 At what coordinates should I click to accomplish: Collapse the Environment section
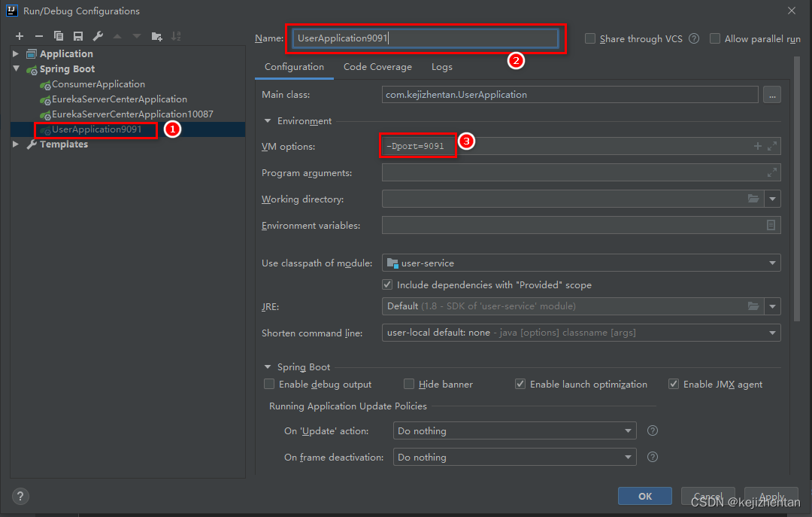coord(267,121)
